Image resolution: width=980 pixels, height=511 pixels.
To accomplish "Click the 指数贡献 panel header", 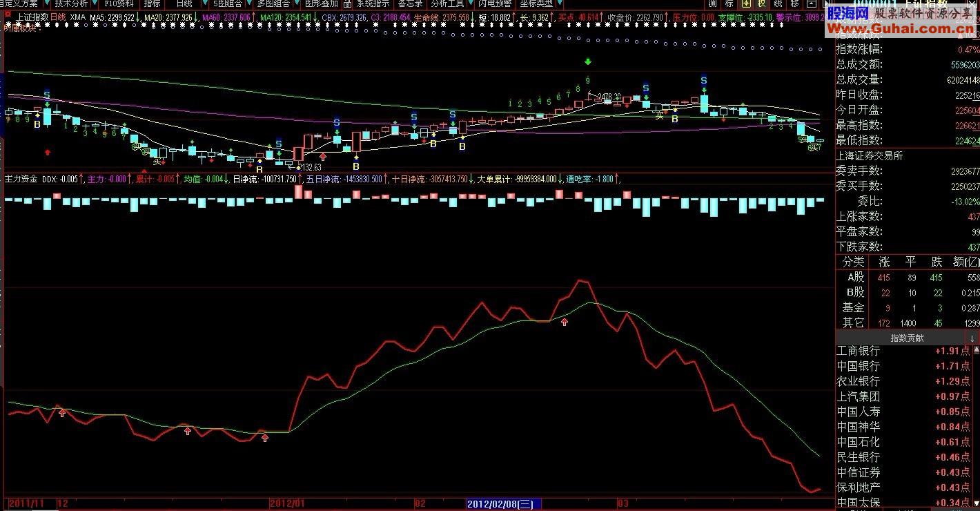I will (x=907, y=338).
